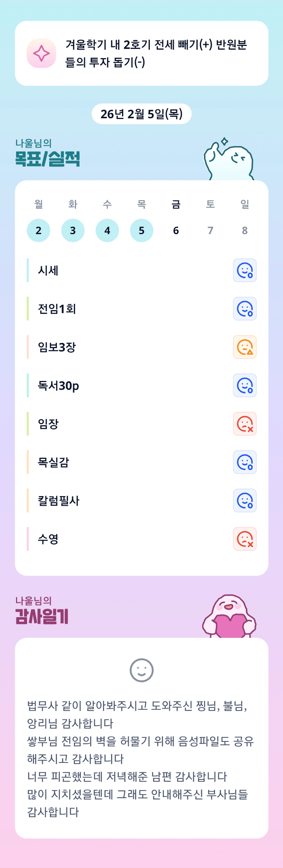Image resolution: width=283 pixels, height=868 pixels.
Task: Click the sparkle star icon in header card
Action: (x=41, y=53)
